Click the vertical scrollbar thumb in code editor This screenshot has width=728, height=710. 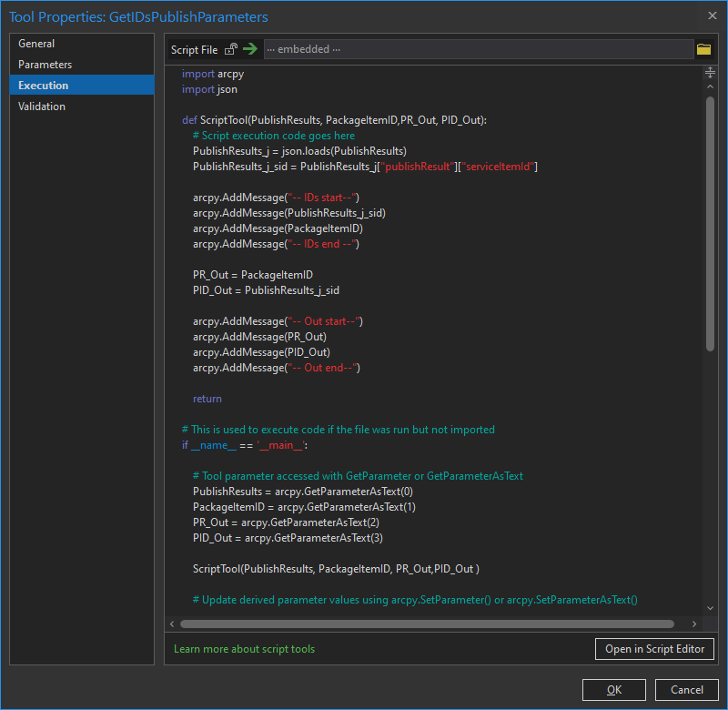click(710, 223)
